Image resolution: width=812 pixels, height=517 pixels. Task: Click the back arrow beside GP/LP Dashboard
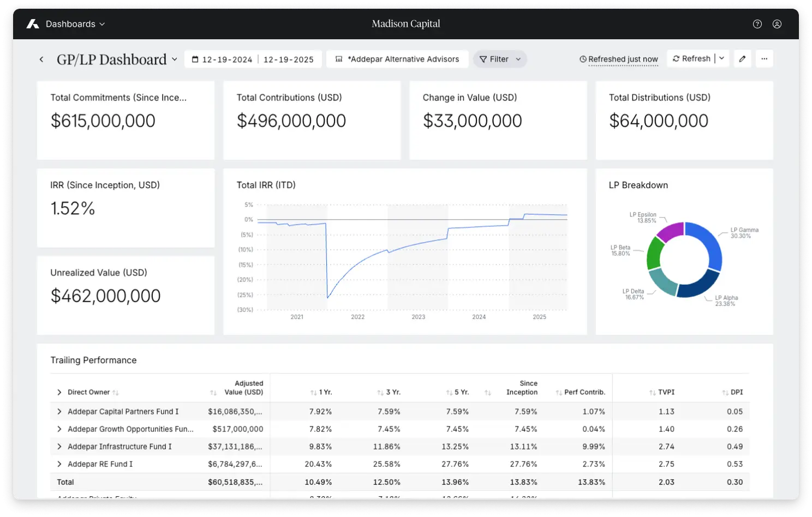point(41,59)
